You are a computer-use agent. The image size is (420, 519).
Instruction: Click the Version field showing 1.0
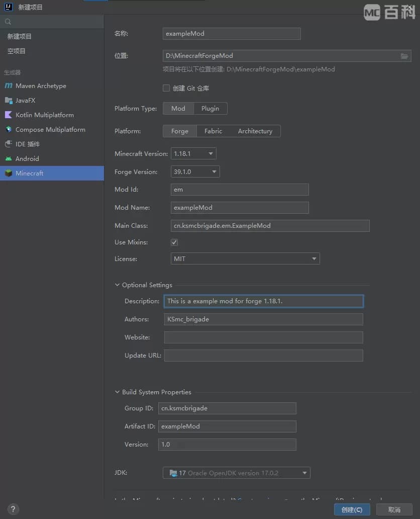227,445
